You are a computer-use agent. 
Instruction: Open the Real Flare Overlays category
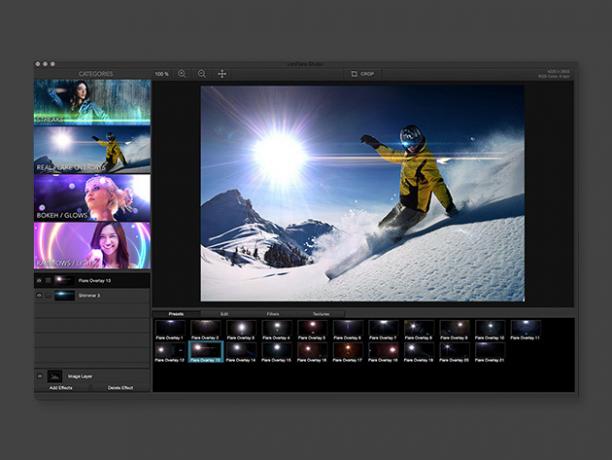[92, 150]
